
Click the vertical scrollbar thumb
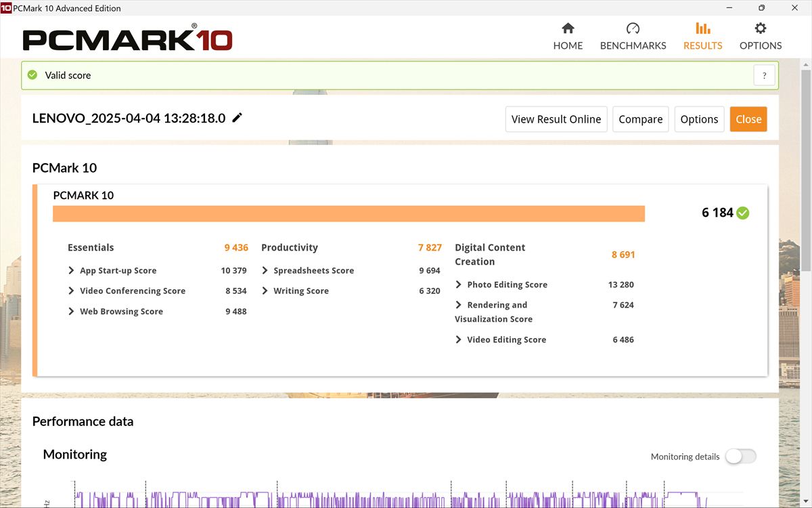806,169
